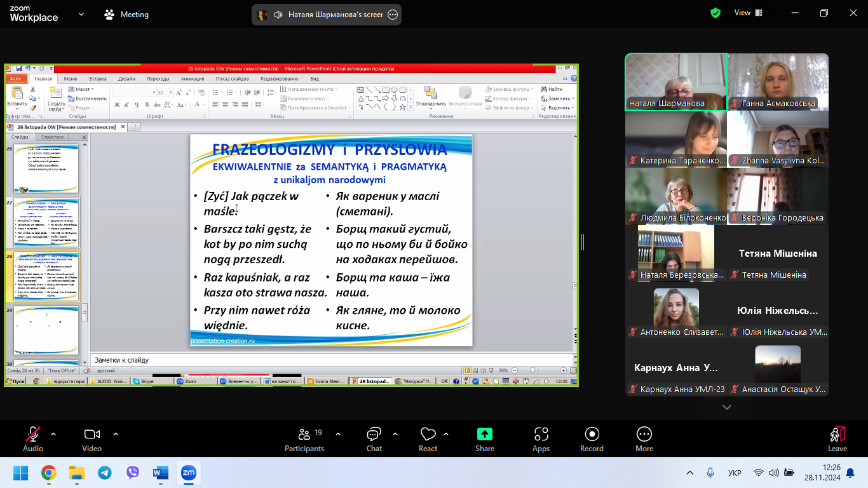This screenshot has height=488, width=868.
Task: Click the Zoom encryption shield icon
Action: 715,13
